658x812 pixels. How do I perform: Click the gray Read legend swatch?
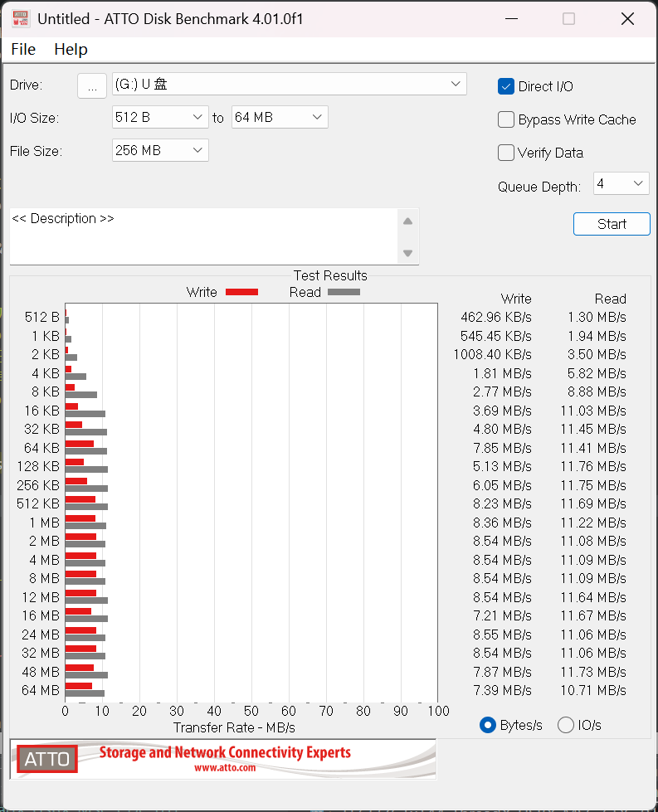(x=344, y=292)
